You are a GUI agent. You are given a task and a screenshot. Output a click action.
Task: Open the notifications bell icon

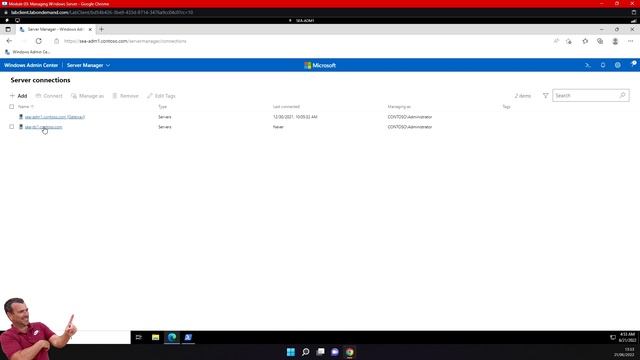pyautogui.click(x=603, y=65)
